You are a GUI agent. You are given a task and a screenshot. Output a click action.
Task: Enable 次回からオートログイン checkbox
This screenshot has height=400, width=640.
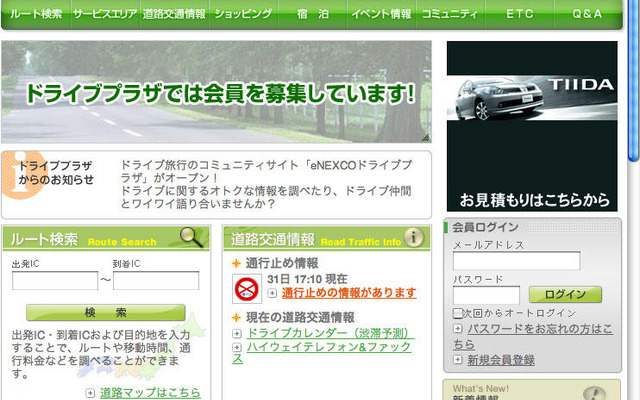pyautogui.click(x=458, y=313)
